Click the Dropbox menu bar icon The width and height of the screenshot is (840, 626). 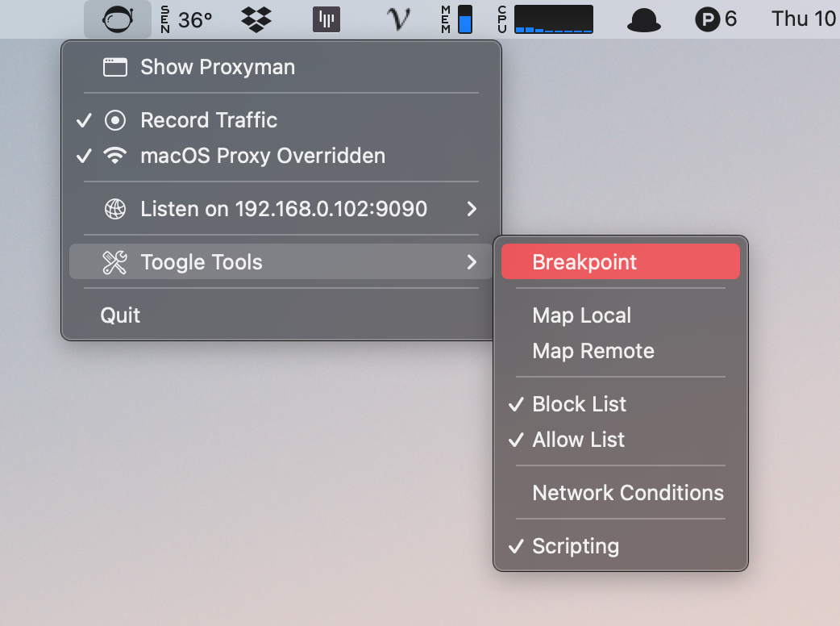pos(255,18)
